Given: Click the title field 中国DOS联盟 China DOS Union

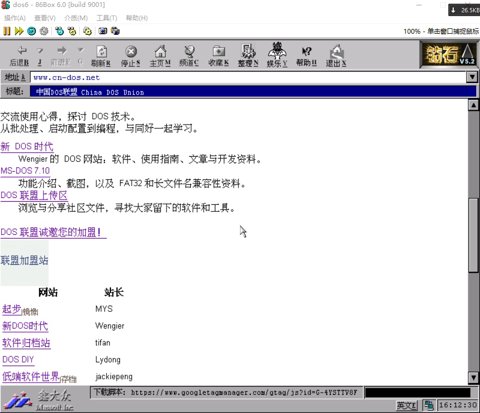Looking at the screenshot, I should pyautogui.click(x=253, y=92).
